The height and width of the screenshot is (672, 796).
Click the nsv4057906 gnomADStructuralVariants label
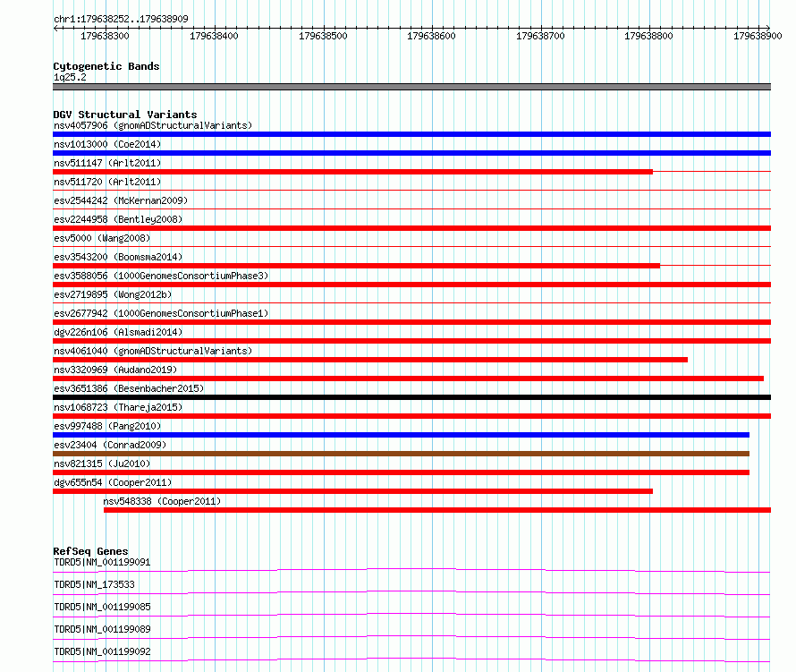point(153,125)
